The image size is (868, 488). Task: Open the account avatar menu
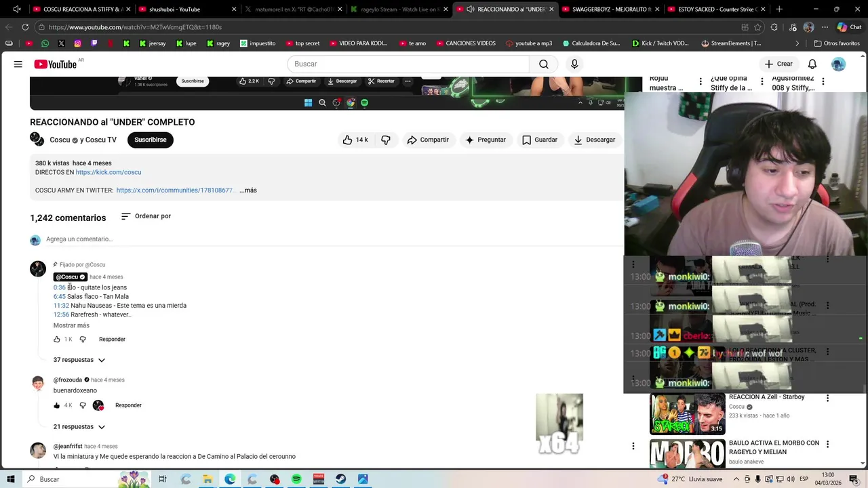pyautogui.click(x=839, y=64)
